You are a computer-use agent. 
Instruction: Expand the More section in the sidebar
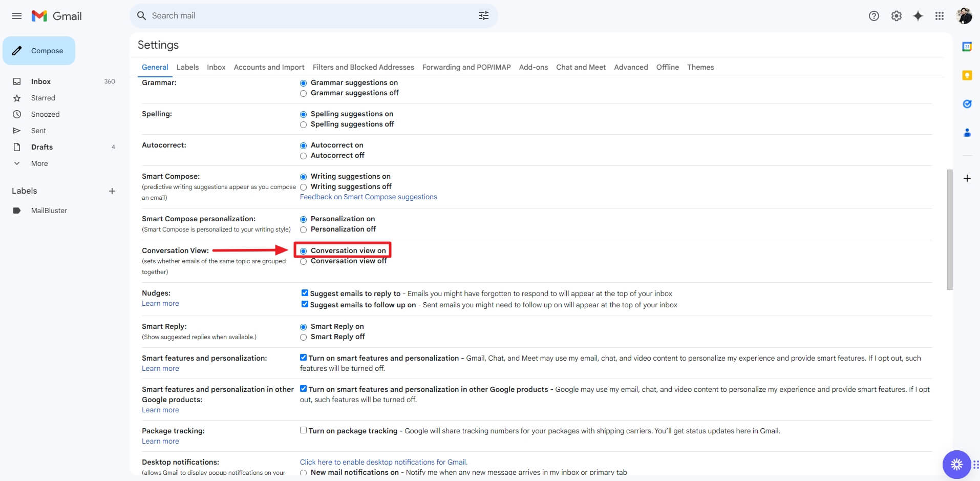[40, 163]
